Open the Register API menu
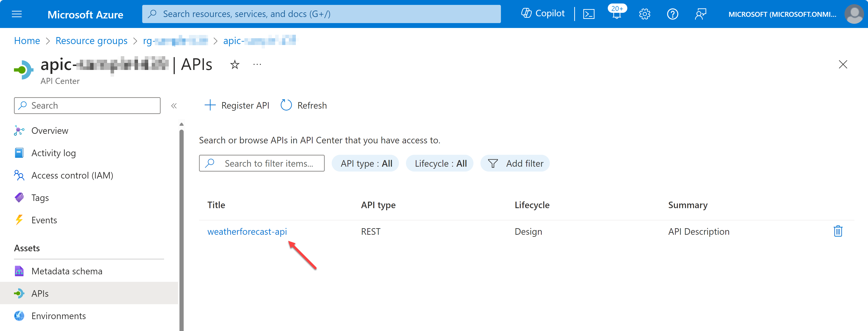This screenshot has width=868, height=331. click(x=239, y=105)
